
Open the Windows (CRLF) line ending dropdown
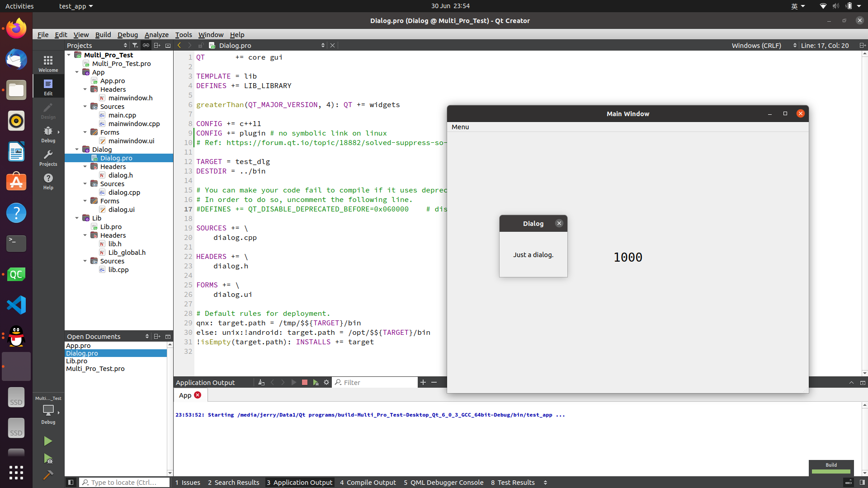pos(764,45)
